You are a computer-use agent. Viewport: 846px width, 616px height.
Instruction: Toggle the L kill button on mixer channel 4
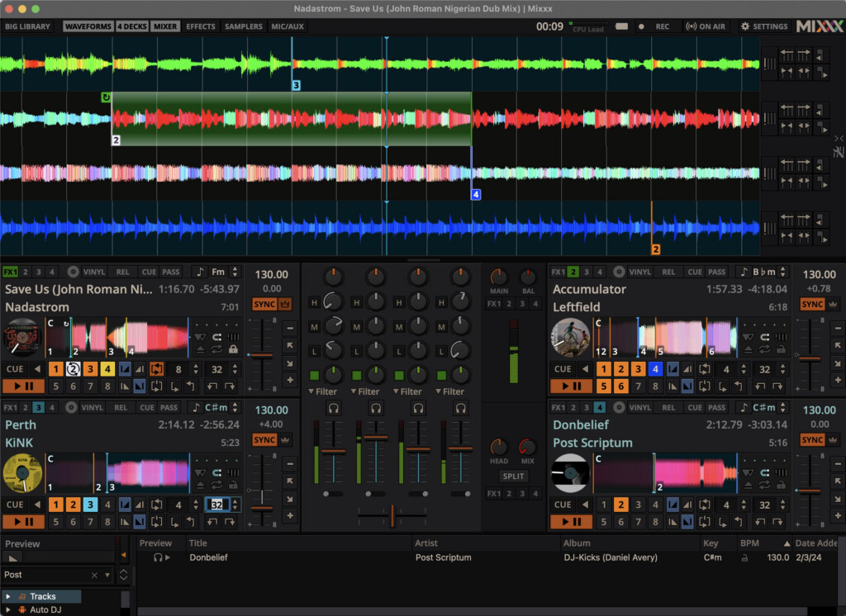pyautogui.click(x=441, y=351)
